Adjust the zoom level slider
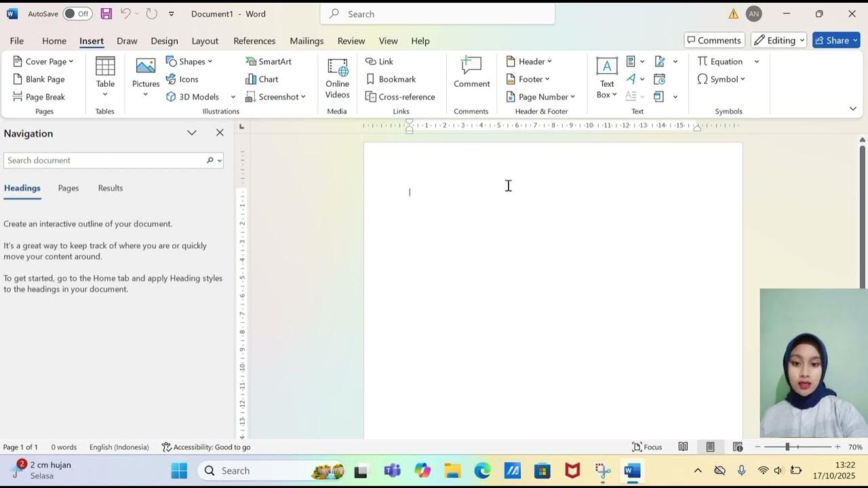868x488 pixels. click(787, 447)
